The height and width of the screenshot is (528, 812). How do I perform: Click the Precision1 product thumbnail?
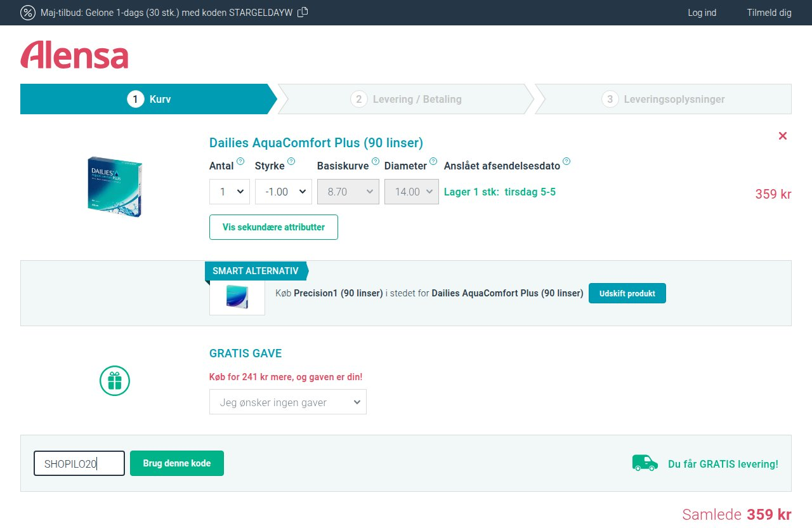237,296
